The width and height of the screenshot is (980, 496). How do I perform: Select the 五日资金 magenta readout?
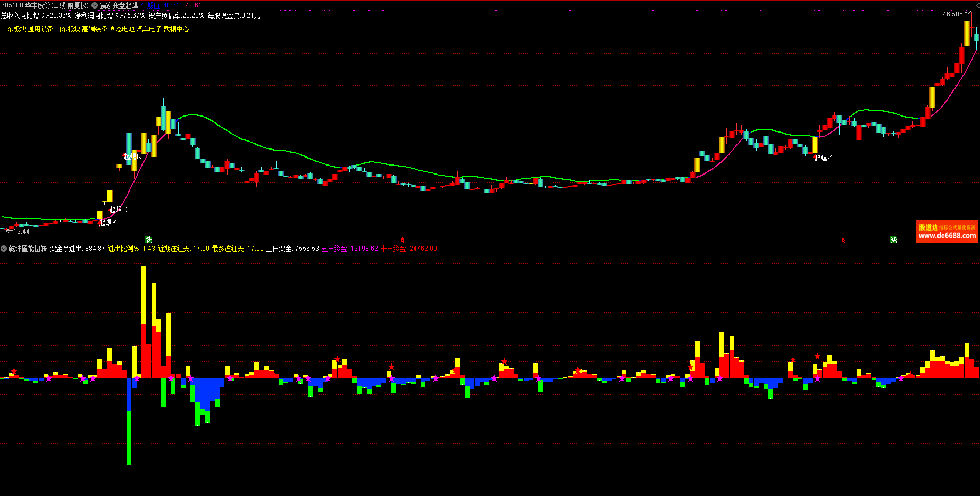pos(349,249)
